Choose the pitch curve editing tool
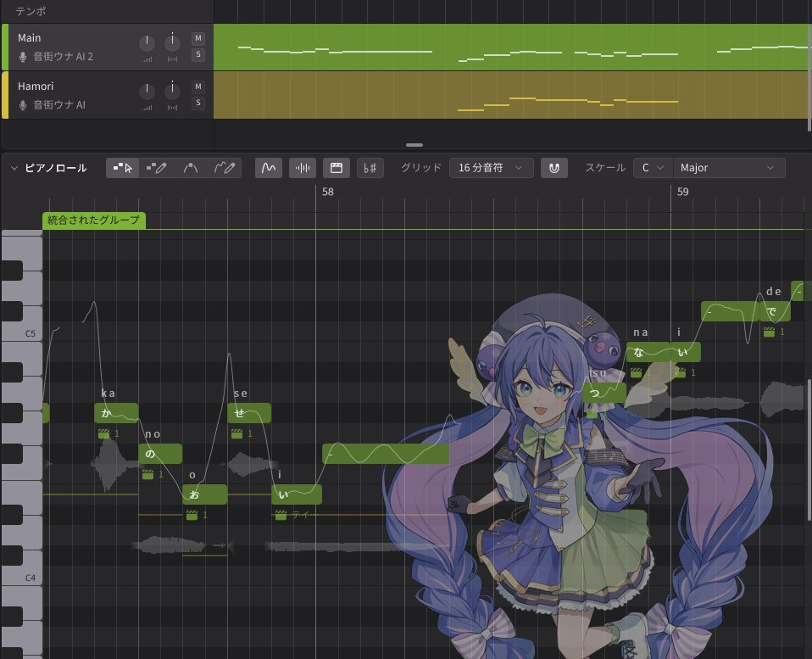Viewport: 812px width, 659px height. point(191,168)
